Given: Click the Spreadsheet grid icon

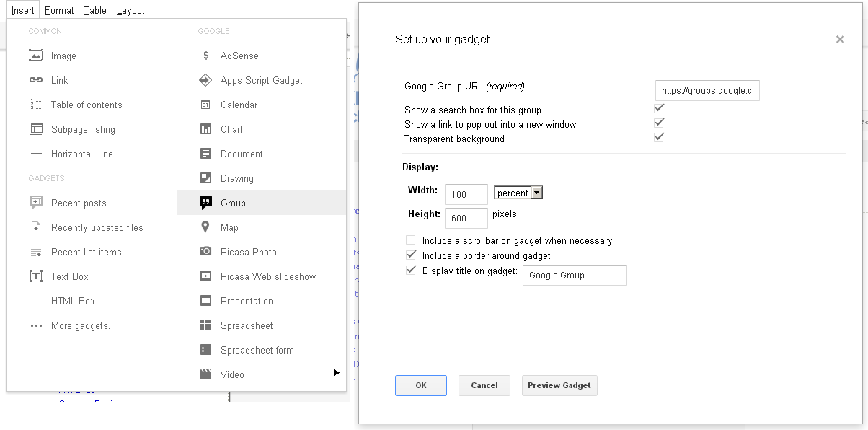Looking at the screenshot, I should (x=206, y=325).
